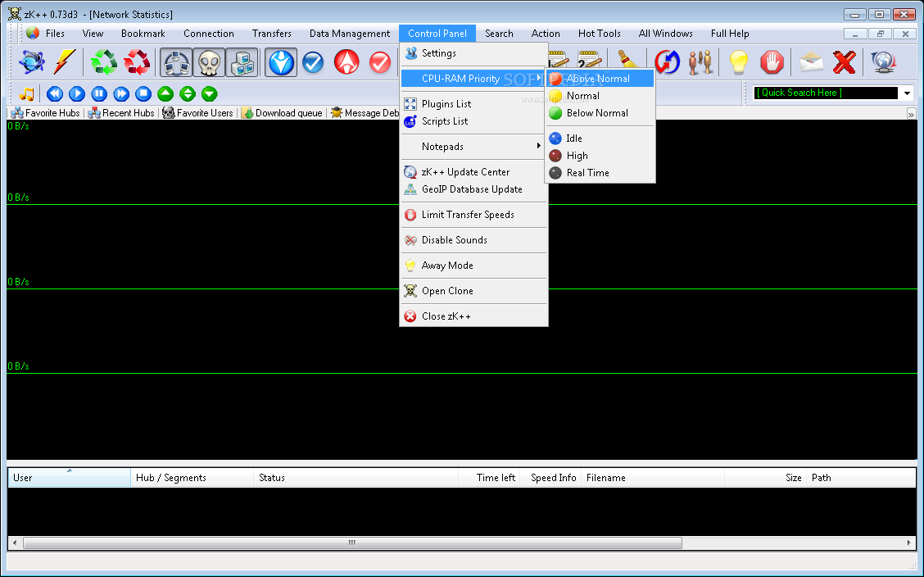Select High priority
This screenshot has height=577, width=924.
click(600, 155)
